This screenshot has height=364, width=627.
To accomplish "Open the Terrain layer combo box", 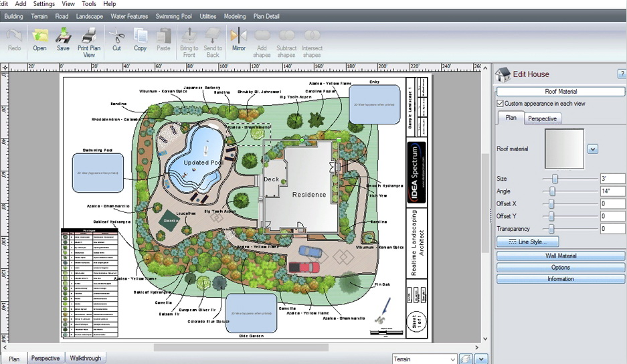I will click(x=424, y=359).
